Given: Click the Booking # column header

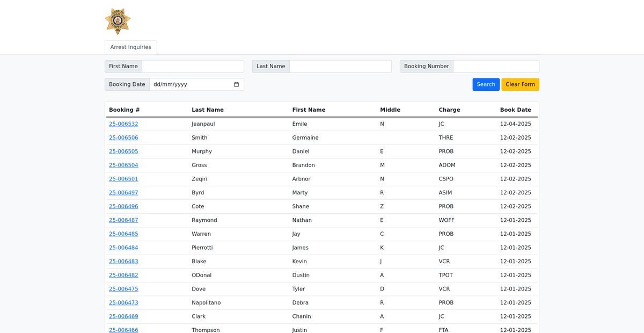Looking at the screenshot, I should coord(125,110).
